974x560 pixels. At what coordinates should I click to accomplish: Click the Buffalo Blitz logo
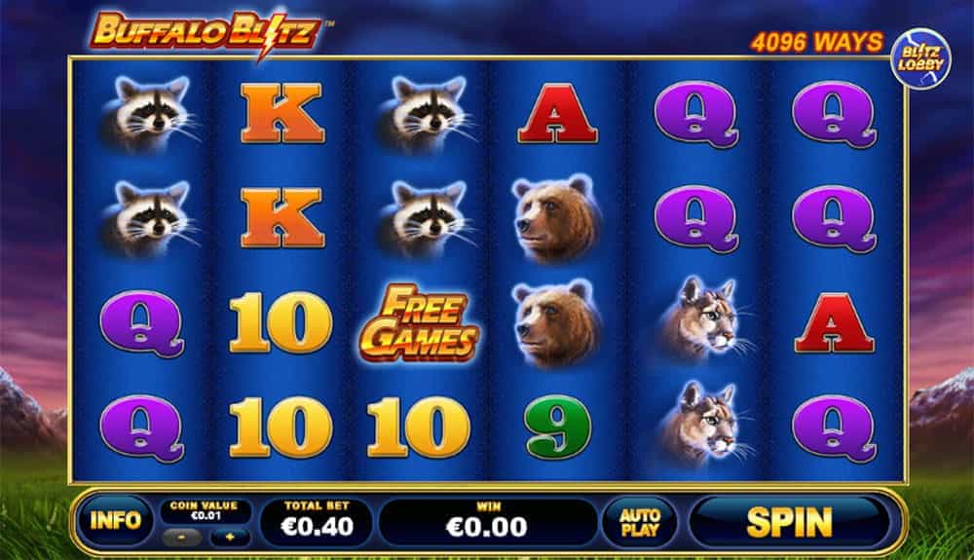pos(206,33)
